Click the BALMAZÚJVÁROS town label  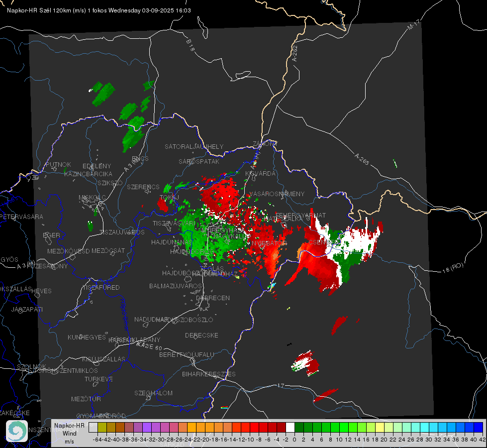point(176,286)
